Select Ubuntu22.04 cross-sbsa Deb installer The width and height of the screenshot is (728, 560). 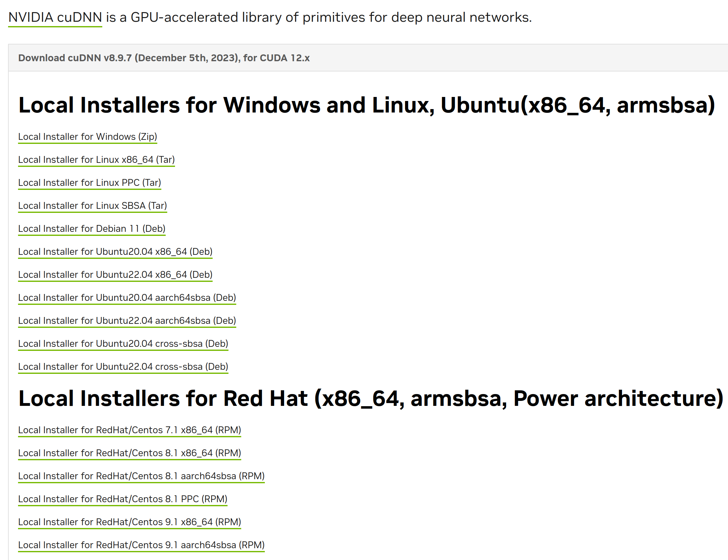(123, 367)
